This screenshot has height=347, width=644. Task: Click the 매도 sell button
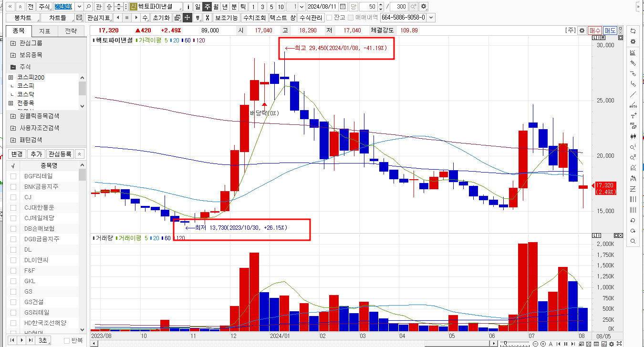pyautogui.click(x=610, y=30)
